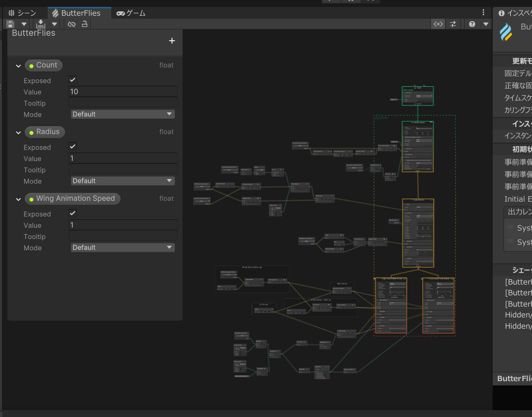
Task: Click the help question mark icon
Action: [x=472, y=24]
